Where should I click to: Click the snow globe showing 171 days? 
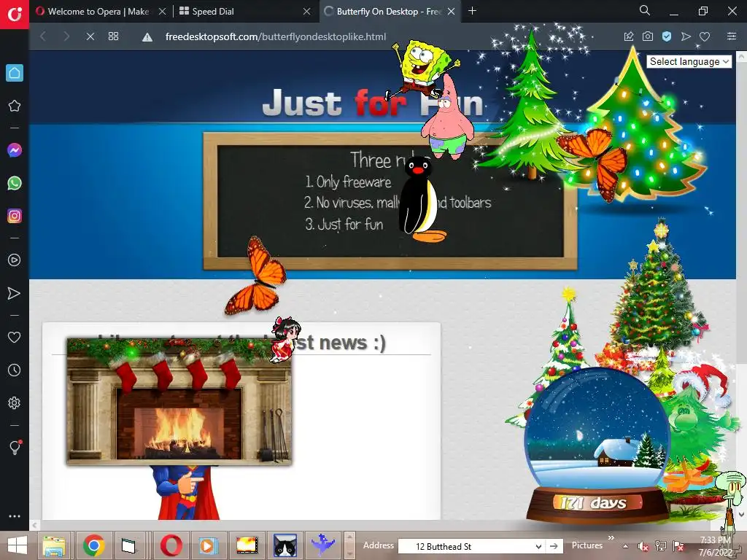[598, 446]
